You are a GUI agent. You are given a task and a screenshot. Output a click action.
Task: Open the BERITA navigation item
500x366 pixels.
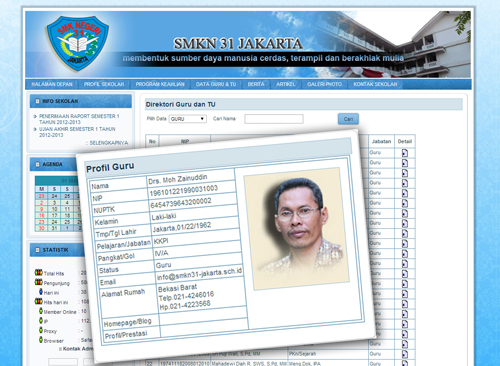pyautogui.click(x=256, y=84)
